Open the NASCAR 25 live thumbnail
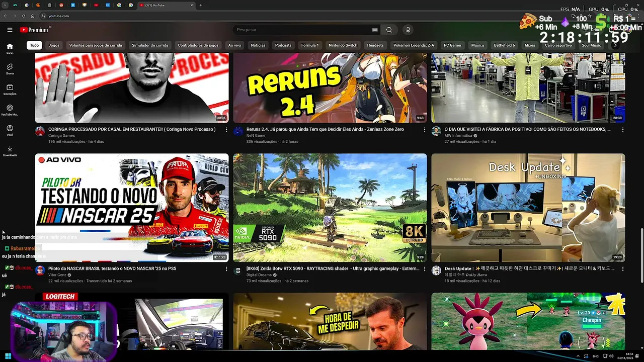The width and height of the screenshot is (644, 362). [132, 208]
